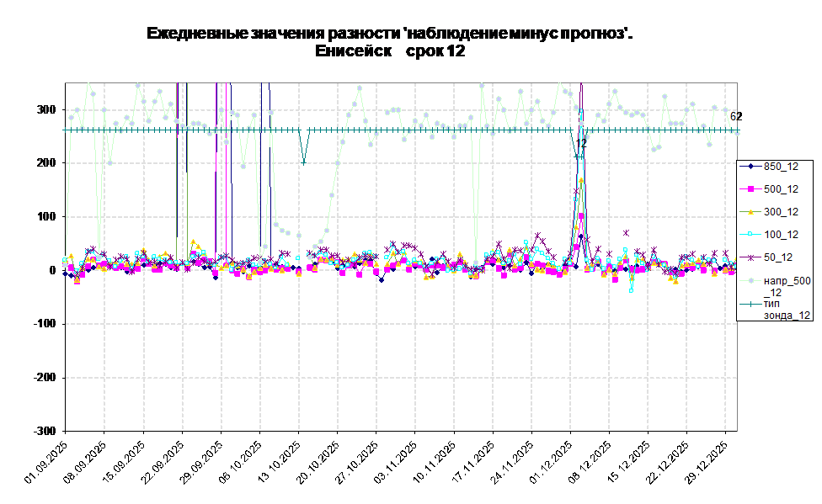Click the teal line's V-shaped dip point

304,162
